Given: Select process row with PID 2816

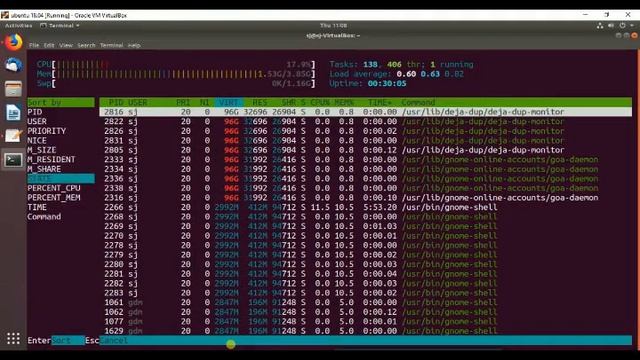Looking at the screenshot, I should (366, 112).
